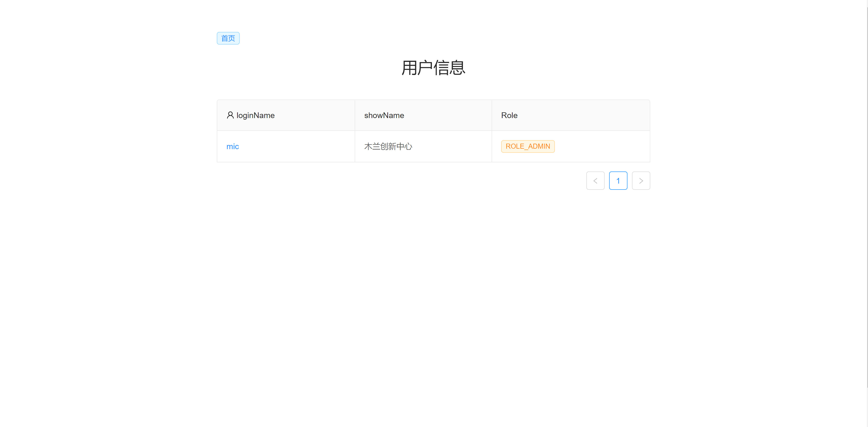Click the 首页 breadcrumb item
This screenshot has width=868, height=427.
click(228, 38)
